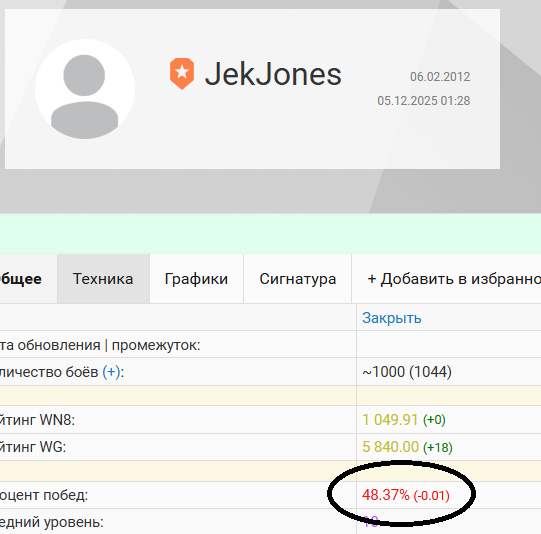Click the Рейтинг WN8 row label
541x534 pixels.
(x=37, y=420)
